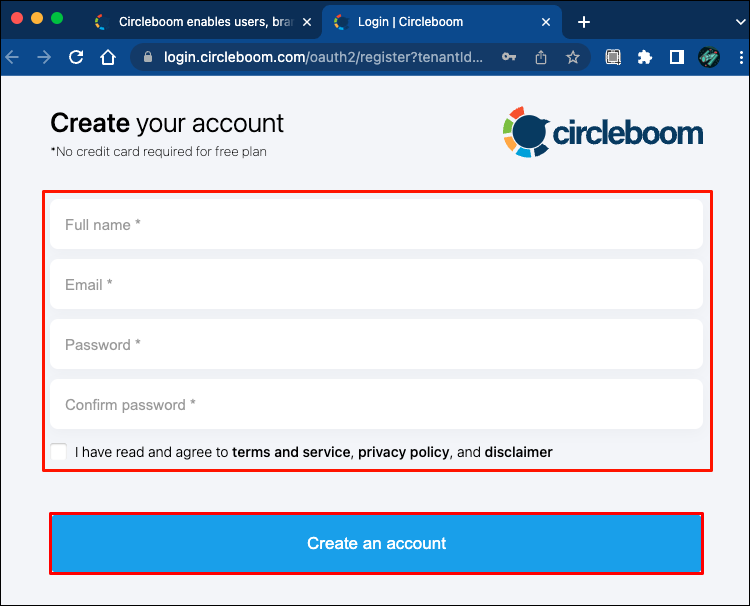Check the agree to terms checkbox
Image resolution: width=750 pixels, height=606 pixels.
point(59,452)
